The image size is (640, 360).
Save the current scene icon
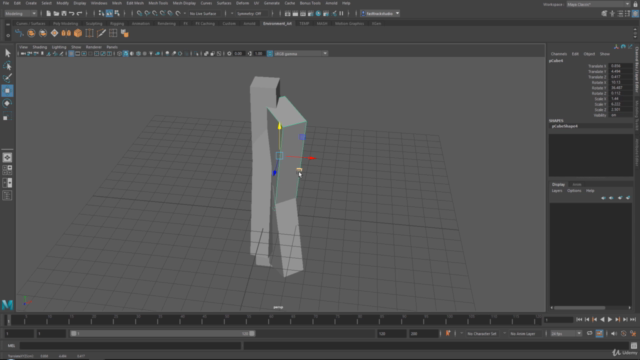[x=64, y=13]
